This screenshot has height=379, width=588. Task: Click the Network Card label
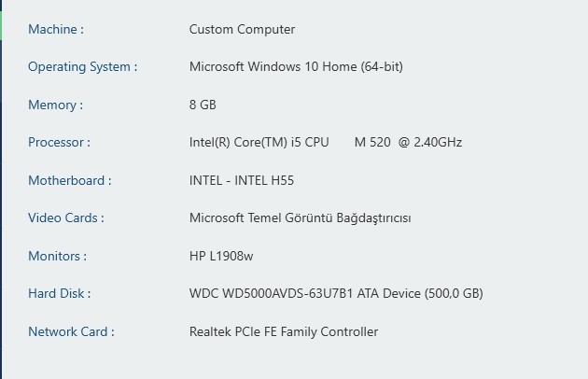[71, 331]
